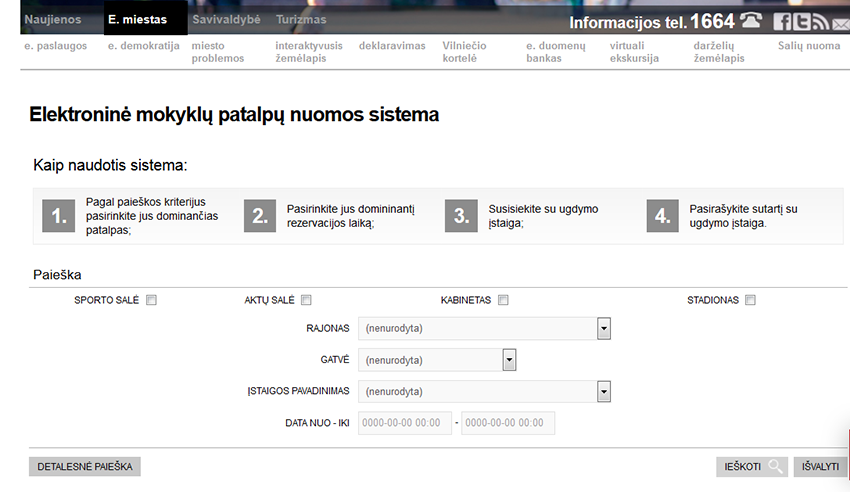The width and height of the screenshot is (850, 492).
Task: Check the Aktų salė checkbox
Action: pos(306,300)
